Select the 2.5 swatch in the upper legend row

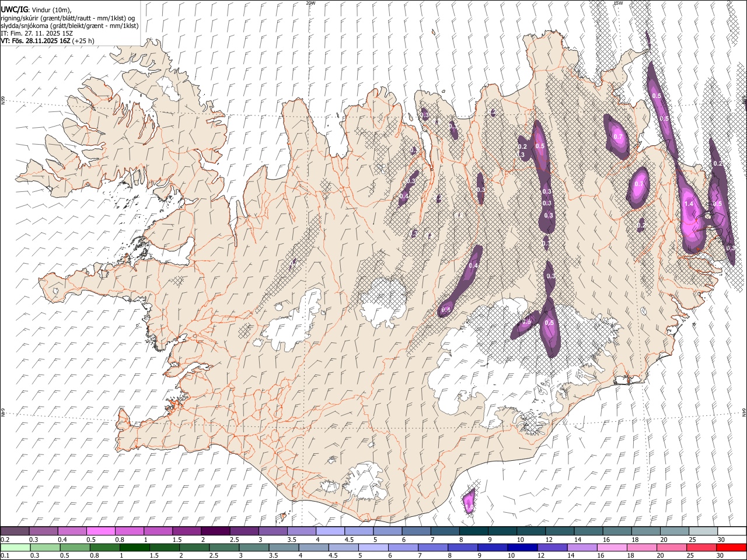pyautogui.click(x=244, y=531)
